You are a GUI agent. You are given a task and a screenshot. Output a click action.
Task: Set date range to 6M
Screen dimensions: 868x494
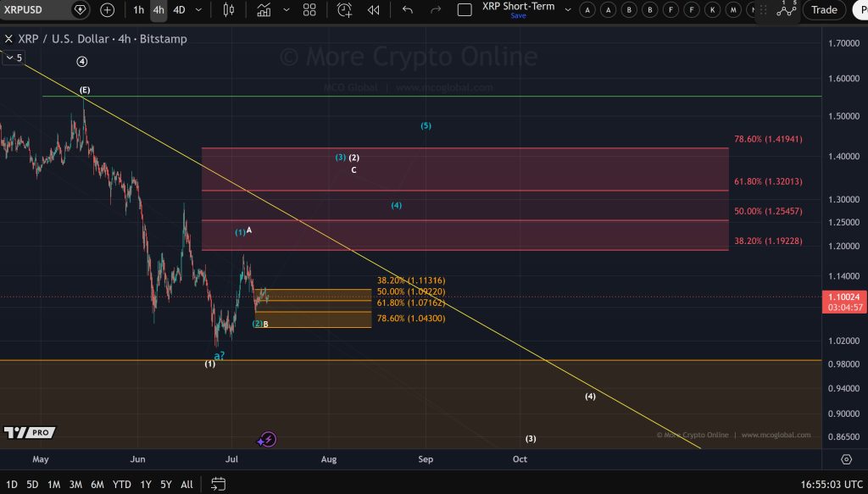click(97, 485)
